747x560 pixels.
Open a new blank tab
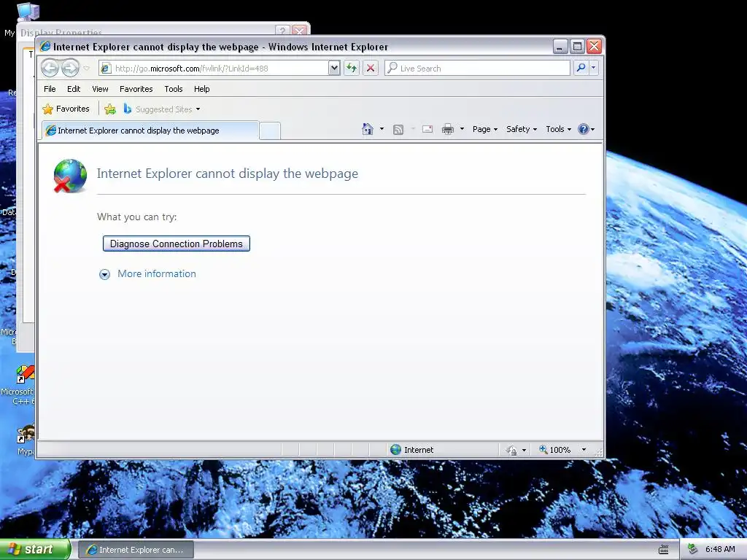coord(270,131)
